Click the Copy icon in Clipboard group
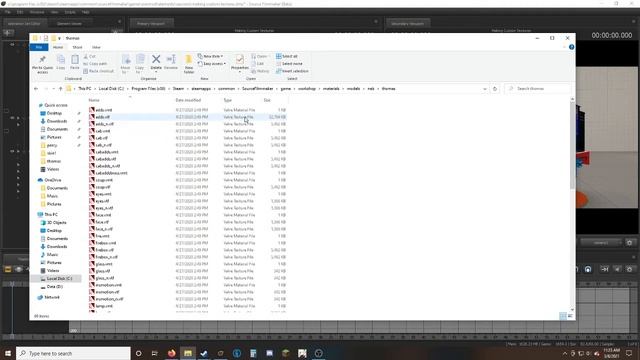Viewport: 640px width, 360px height. point(61,62)
